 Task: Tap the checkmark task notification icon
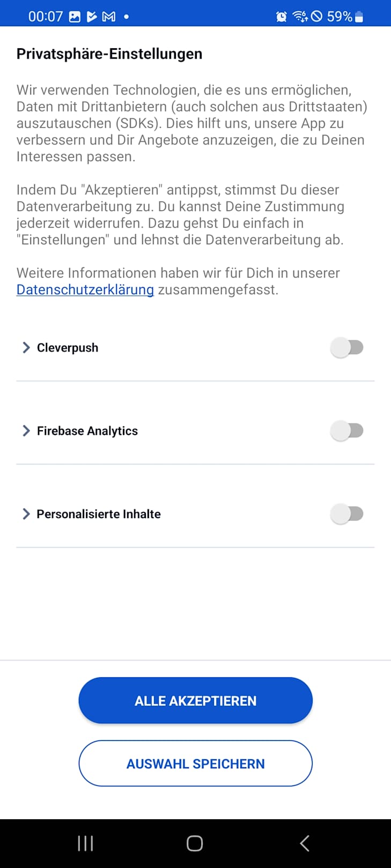coord(92,17)
